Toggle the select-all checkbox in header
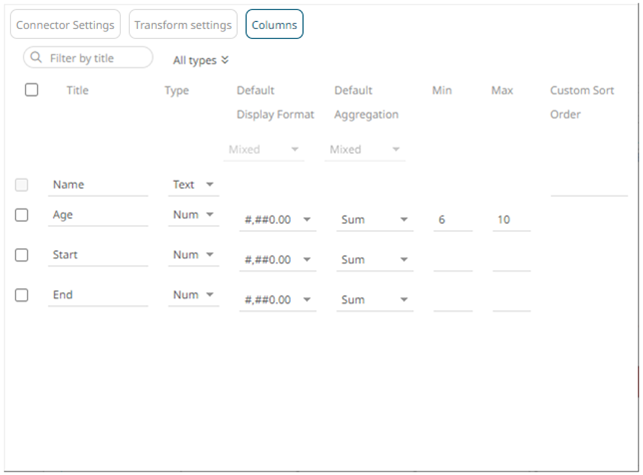 click(x=32, y=90)
